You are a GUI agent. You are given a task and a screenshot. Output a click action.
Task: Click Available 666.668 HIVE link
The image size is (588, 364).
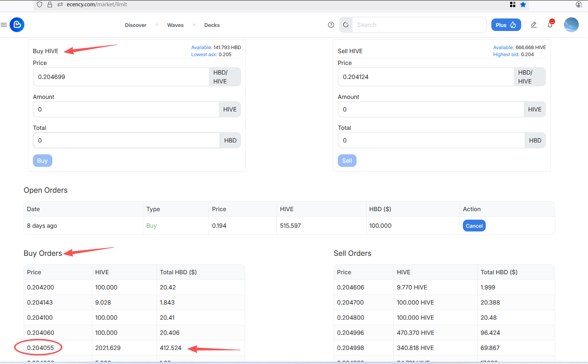[x=519, y=47]
